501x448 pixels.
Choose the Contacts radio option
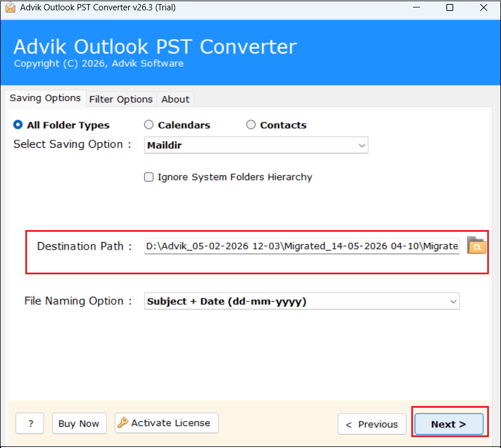[x=251, y=125]
